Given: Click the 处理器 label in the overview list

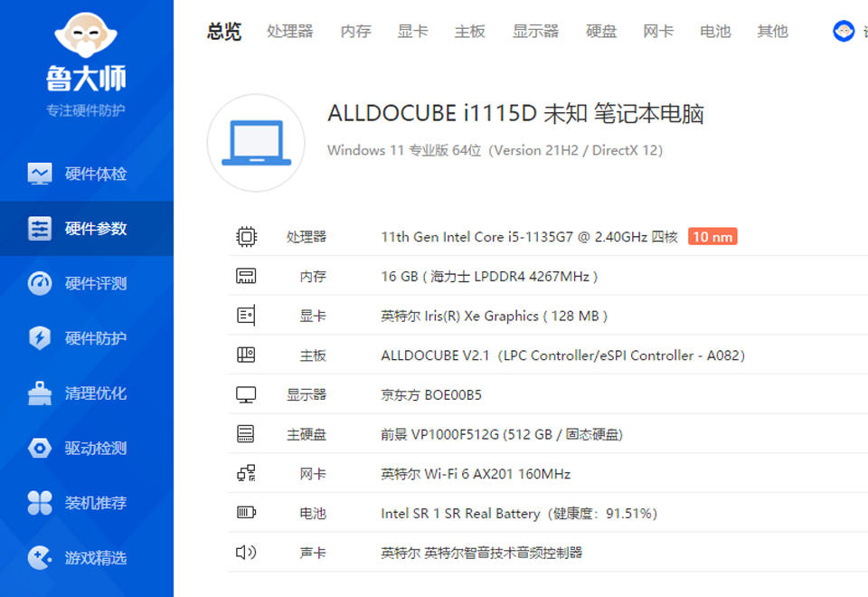Looking at the screenshot, I should pos(307,237).
